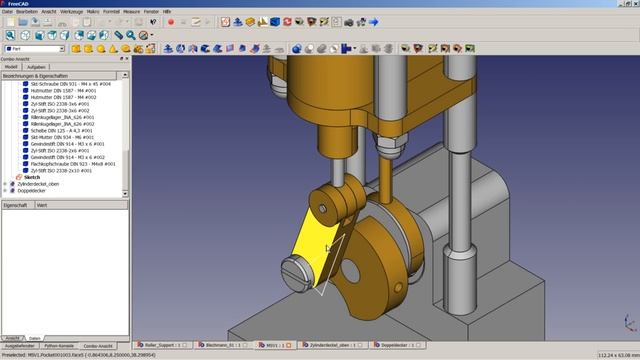Viewport: 640px width, 360px height.
Task: Expand the Doppeldecker tree node
Action: point(5,191)
